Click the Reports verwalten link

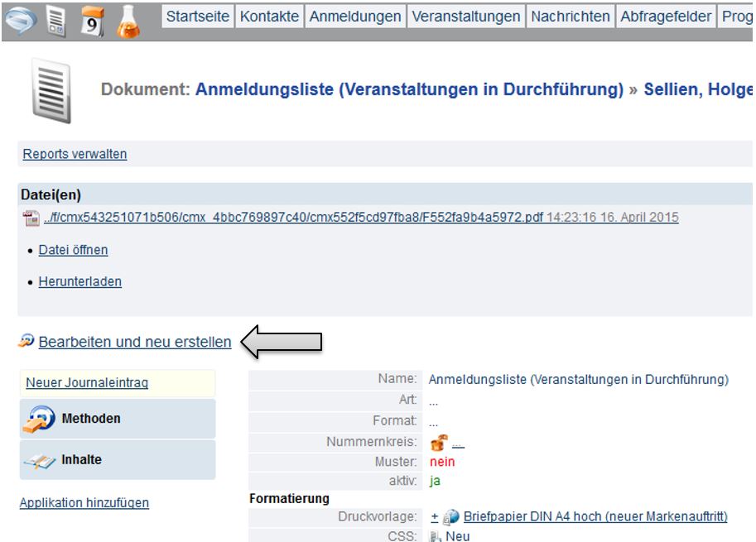(75, 154)
